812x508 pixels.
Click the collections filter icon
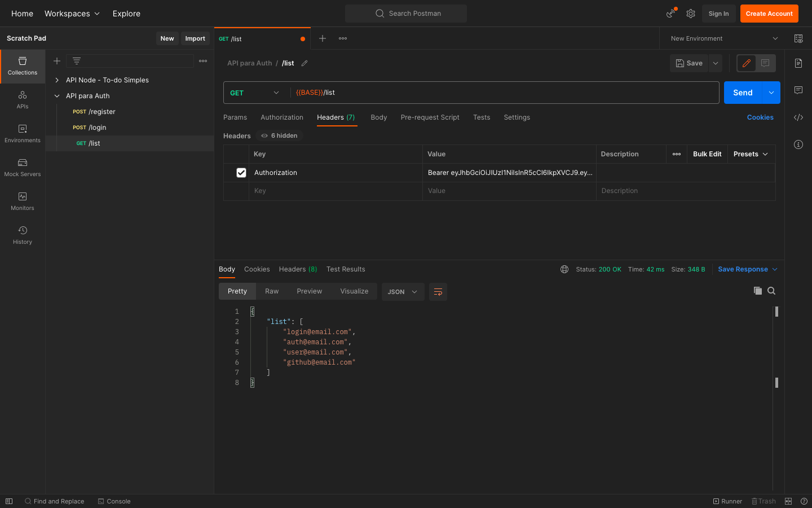pos(77,61)
